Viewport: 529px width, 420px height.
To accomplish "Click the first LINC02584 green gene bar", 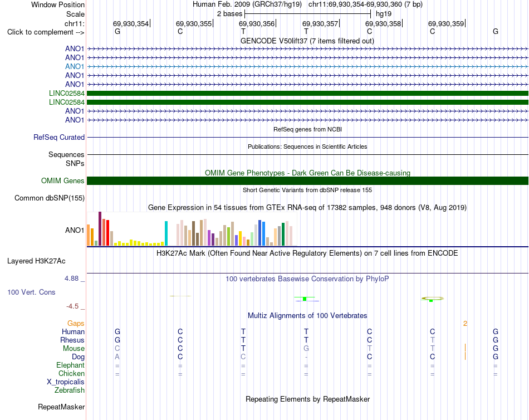I will [307, 93].
